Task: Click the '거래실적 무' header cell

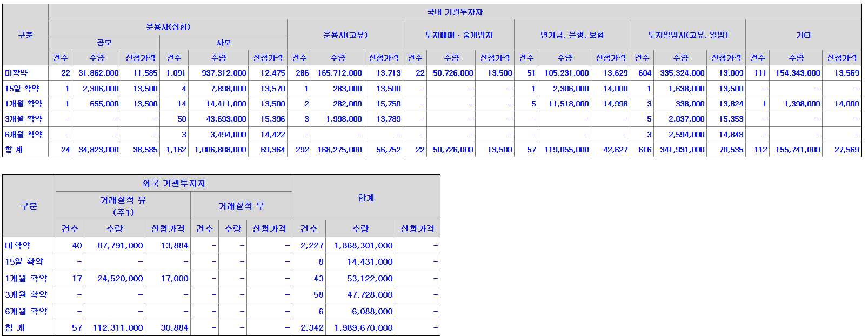Action: [x=241, y=206]
